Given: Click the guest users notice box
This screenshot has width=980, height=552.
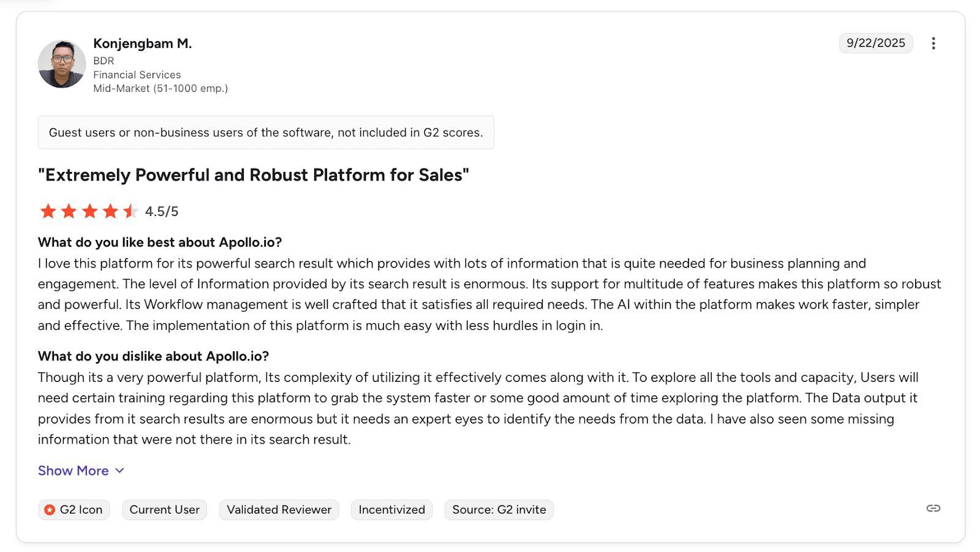Looking at the screenshot, I should 266,133.
